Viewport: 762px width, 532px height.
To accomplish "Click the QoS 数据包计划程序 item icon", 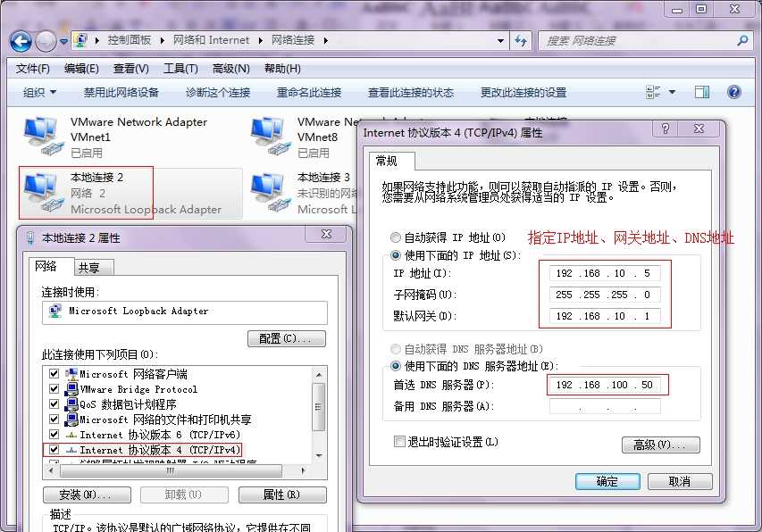I will [71, 403].
